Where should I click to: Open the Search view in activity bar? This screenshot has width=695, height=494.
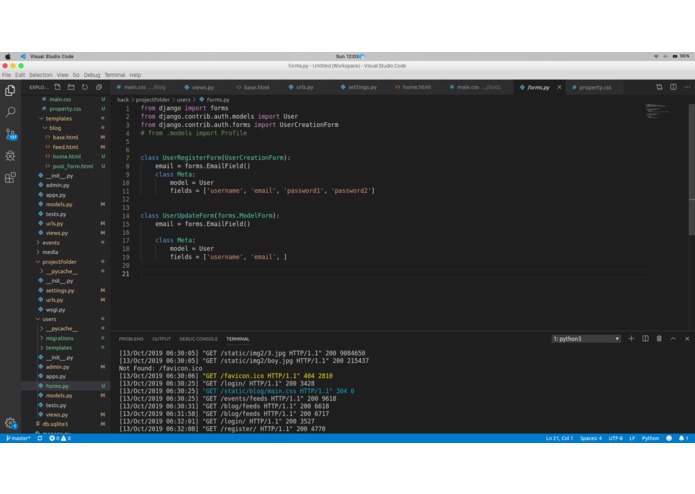[10, 112]
